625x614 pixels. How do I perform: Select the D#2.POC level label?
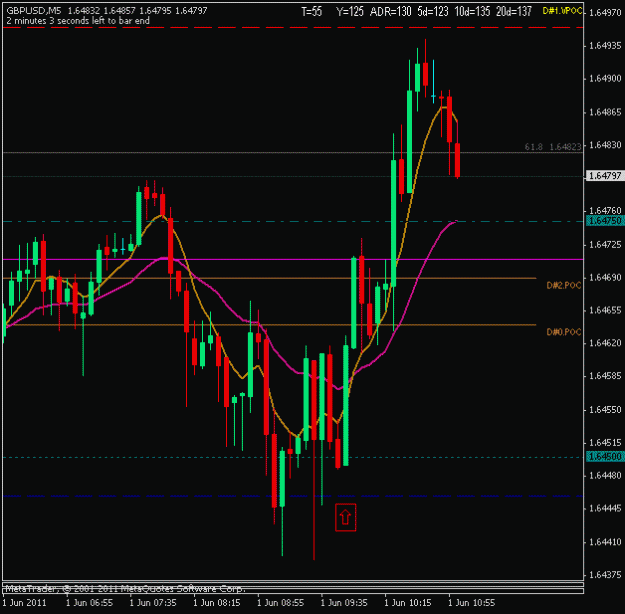point(564,285)
